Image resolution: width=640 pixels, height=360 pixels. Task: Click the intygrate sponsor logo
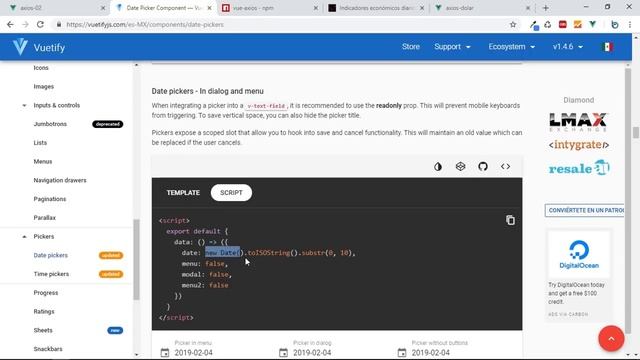(x=579, y=145)
